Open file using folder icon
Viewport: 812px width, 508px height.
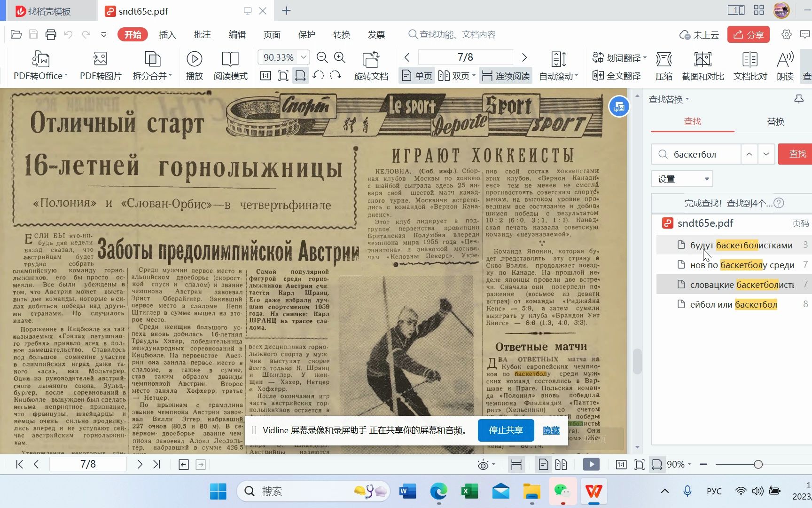click(16, 34)
